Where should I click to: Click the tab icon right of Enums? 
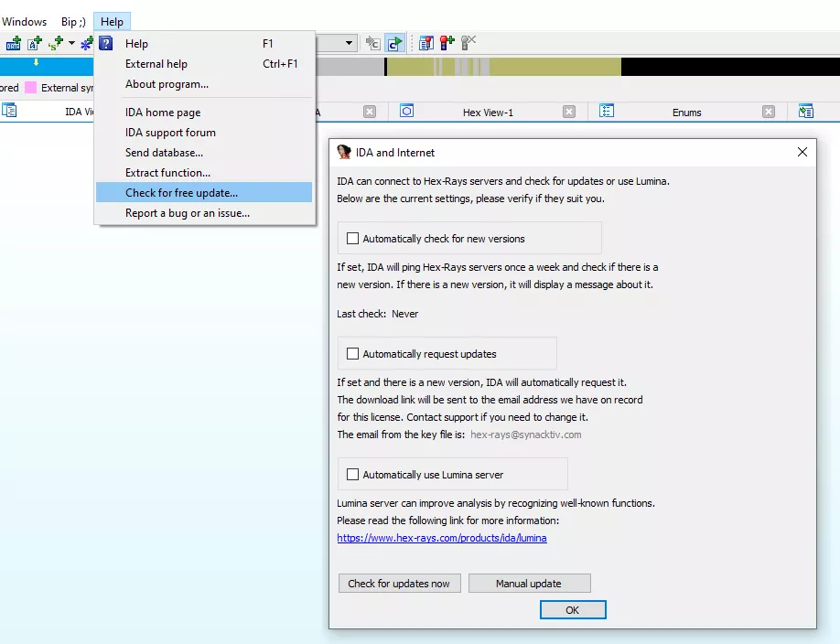(x=806, y=111)
